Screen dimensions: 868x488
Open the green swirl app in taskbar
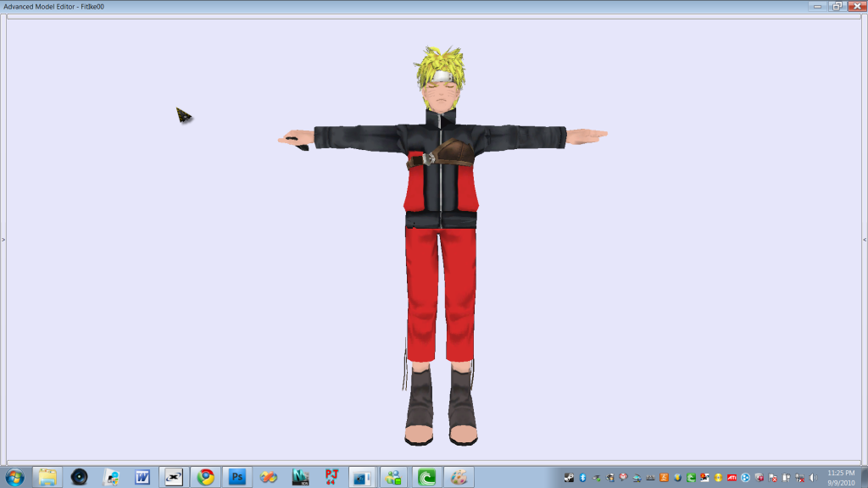[426, 477]
